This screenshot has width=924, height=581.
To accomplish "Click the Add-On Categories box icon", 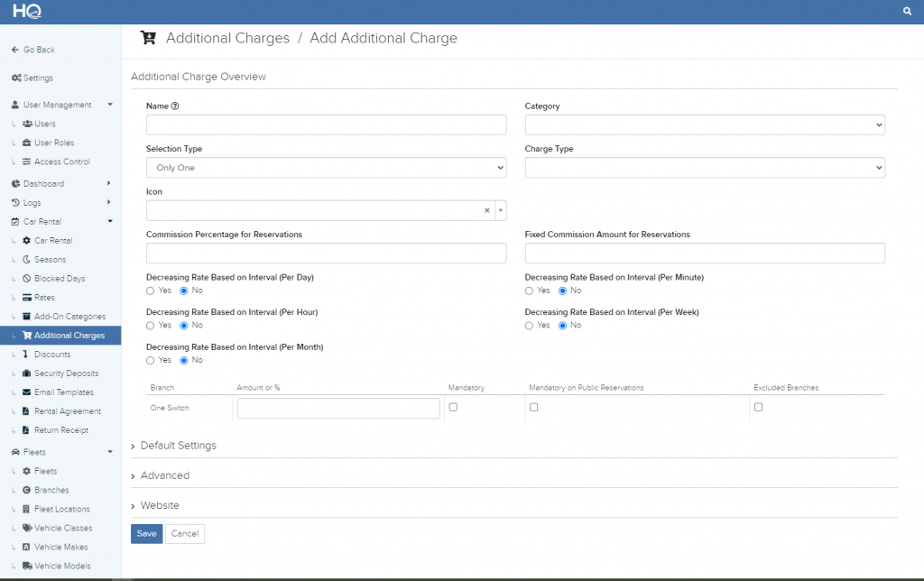I will click(x=26, y=317).
